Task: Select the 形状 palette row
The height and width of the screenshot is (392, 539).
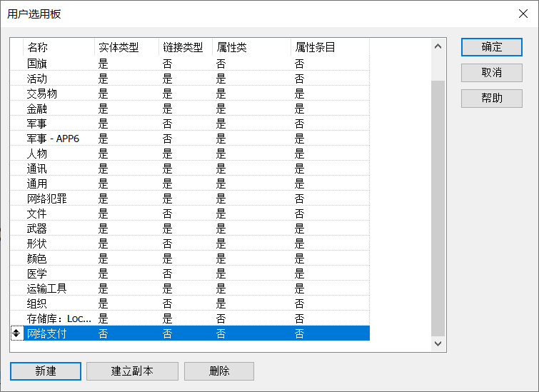Action: [x=190, y=243]
